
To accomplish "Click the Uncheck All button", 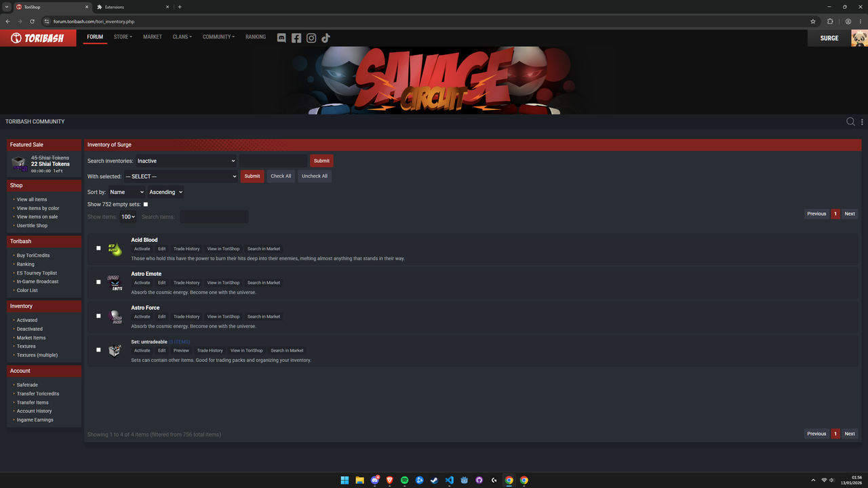I will pos(315,176).
